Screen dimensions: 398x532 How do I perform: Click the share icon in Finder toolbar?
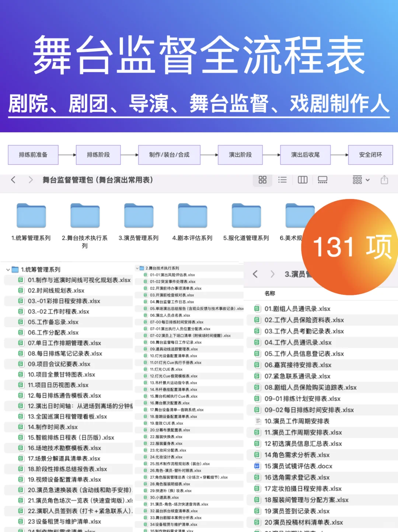tap(384, 180)
